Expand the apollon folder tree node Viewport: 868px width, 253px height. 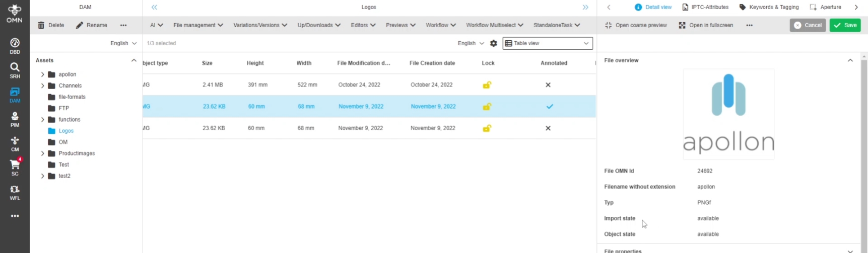43,74
